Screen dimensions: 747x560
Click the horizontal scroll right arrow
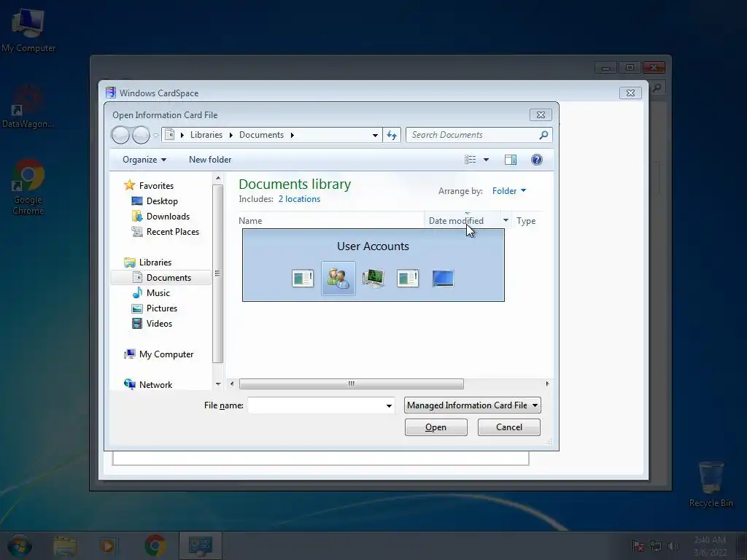click(547, 384)
